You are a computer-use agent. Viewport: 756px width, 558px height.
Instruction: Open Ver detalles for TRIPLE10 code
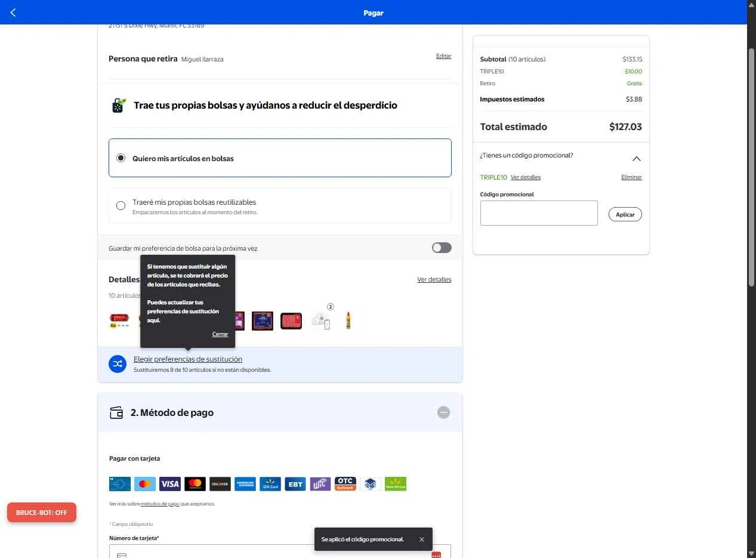526,177
